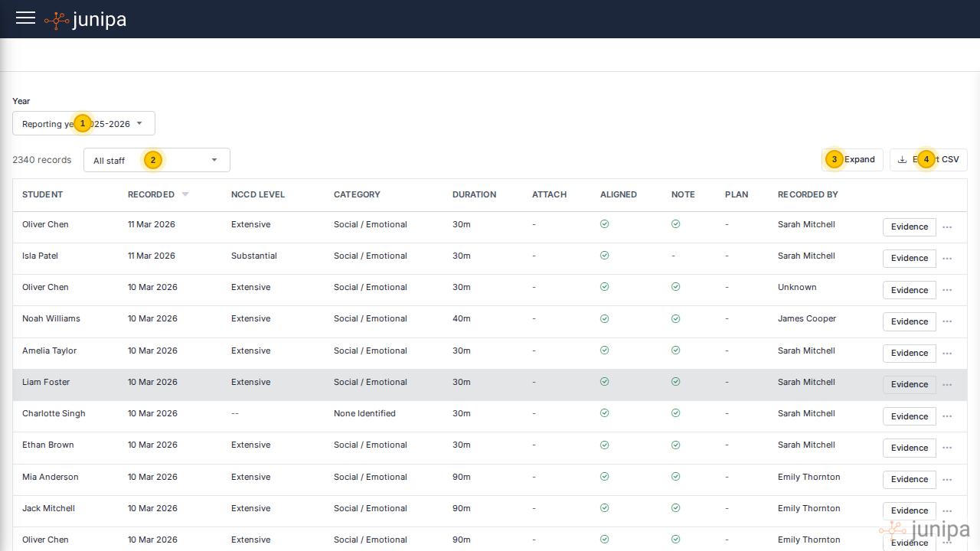Open the Sarah Mitchell recorder link
The image size is (980, 551).
[x=806, y=224]
